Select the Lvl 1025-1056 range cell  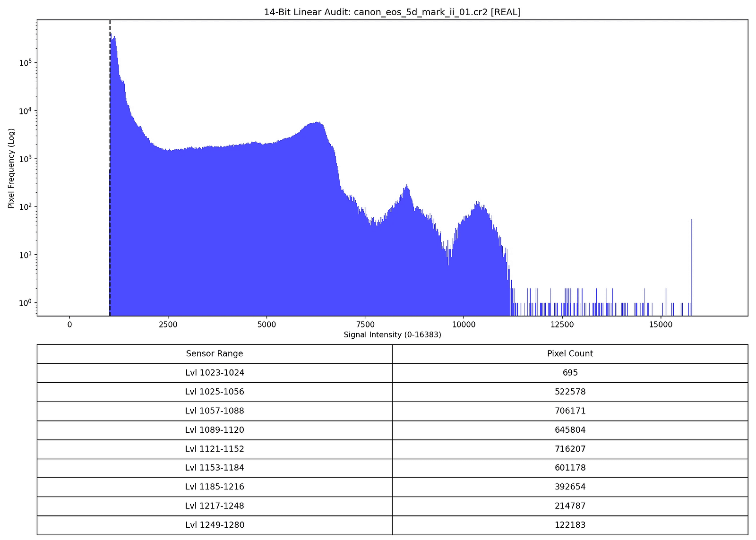215,392
